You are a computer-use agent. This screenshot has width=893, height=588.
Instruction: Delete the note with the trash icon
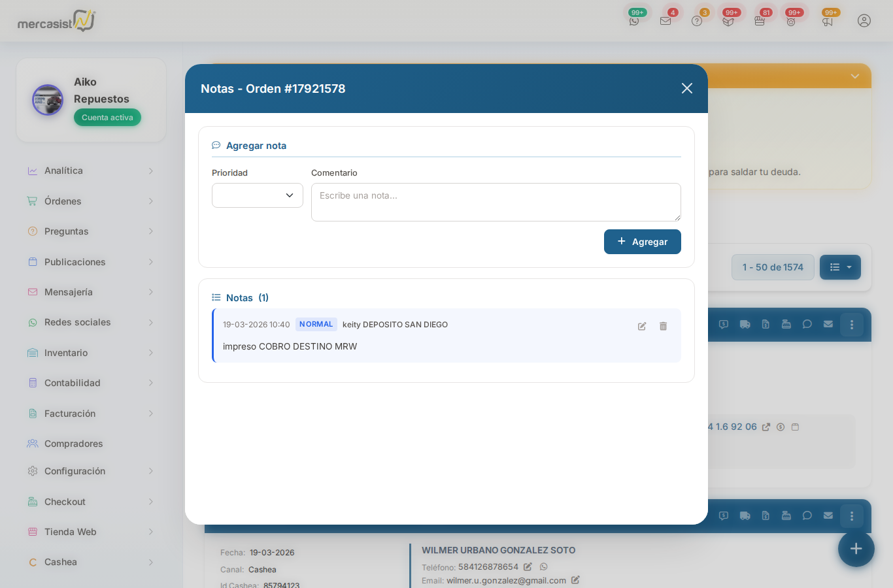click(664, 326)
